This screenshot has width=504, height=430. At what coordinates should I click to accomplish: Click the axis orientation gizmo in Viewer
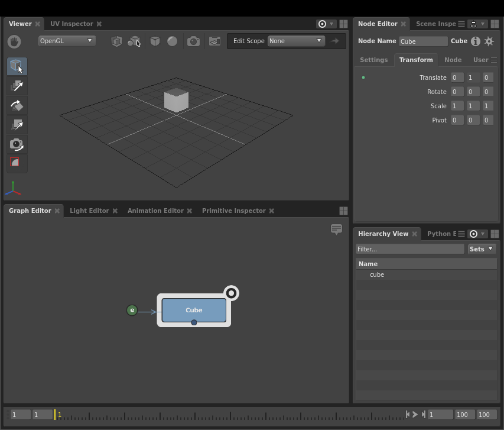pos(13,188)
